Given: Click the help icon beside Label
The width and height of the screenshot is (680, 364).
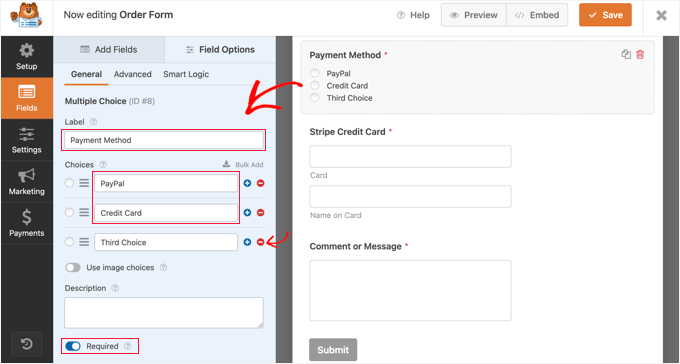Looking at the screenshot, I should point(93,122).
